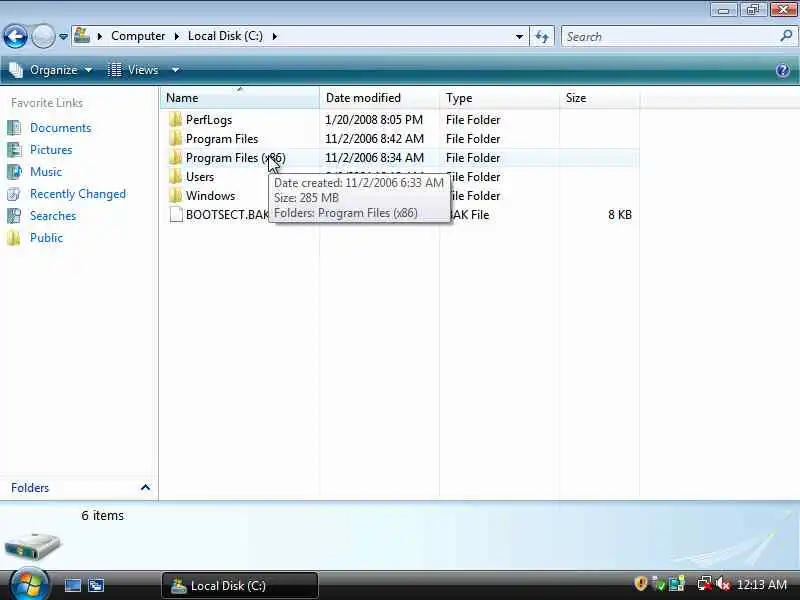The image size is (800, 600).
Task: Click Show Desktop in Quick Launch
Action: (72, 585)
